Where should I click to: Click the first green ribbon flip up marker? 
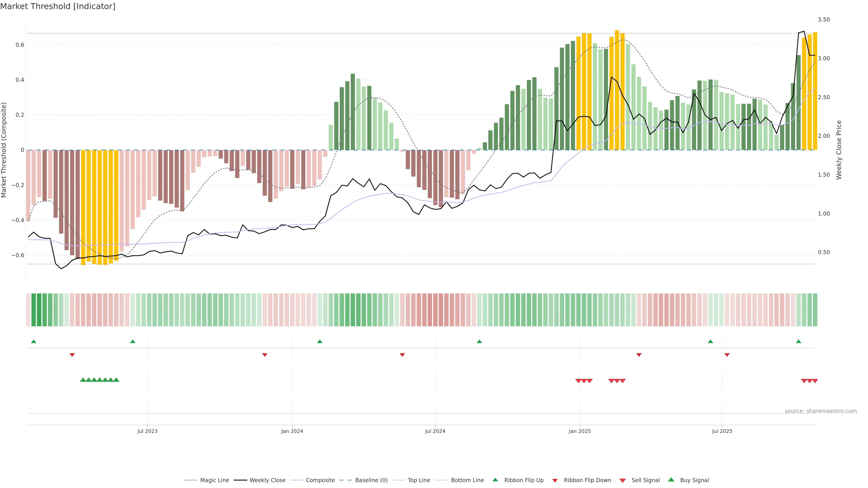point(33,342)
